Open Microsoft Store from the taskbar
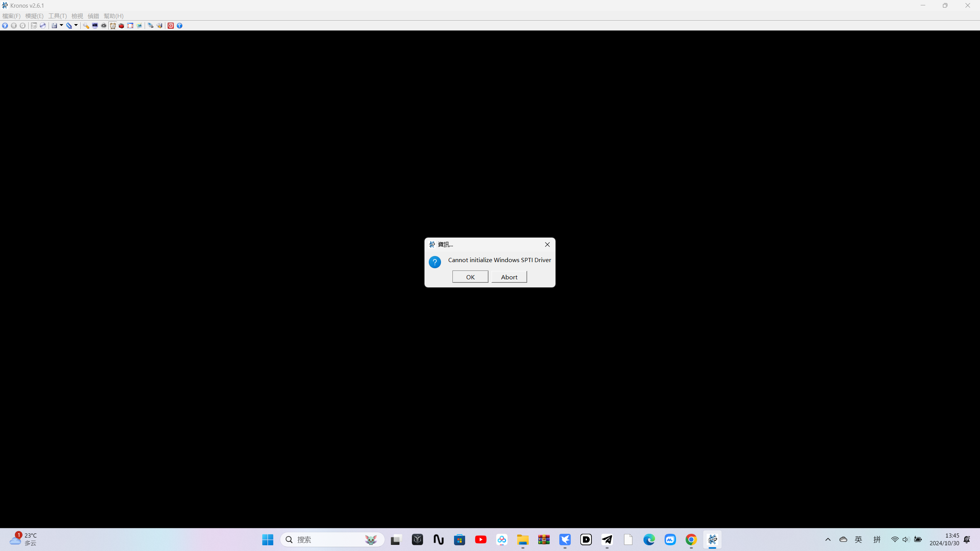The height and width of the screenshot is (551, 980). 460,540
